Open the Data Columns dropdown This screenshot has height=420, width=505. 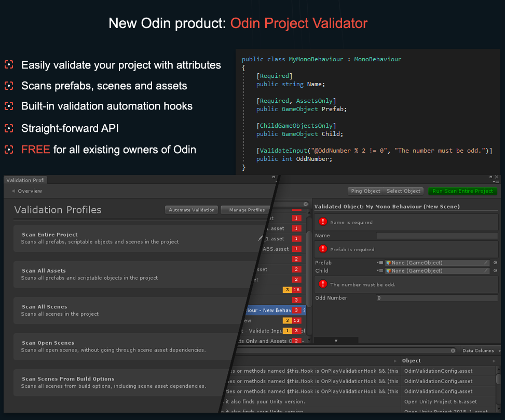click(480, 350)
